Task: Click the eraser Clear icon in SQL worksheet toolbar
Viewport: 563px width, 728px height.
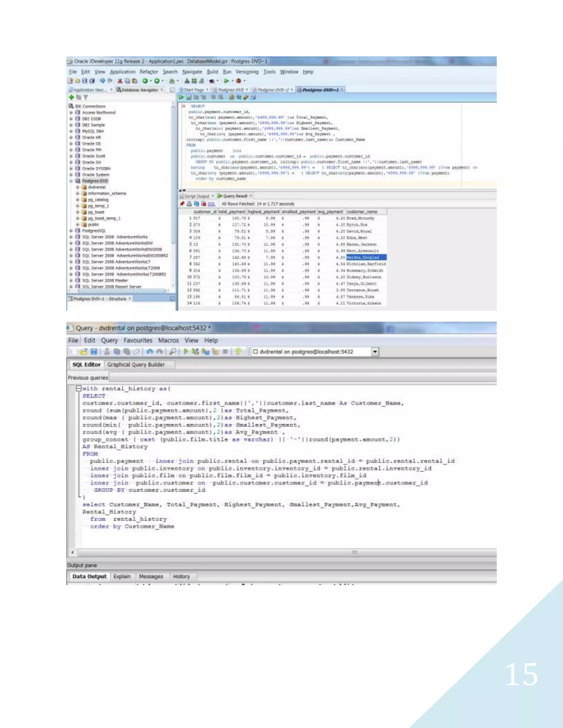Action: (246, 97)
